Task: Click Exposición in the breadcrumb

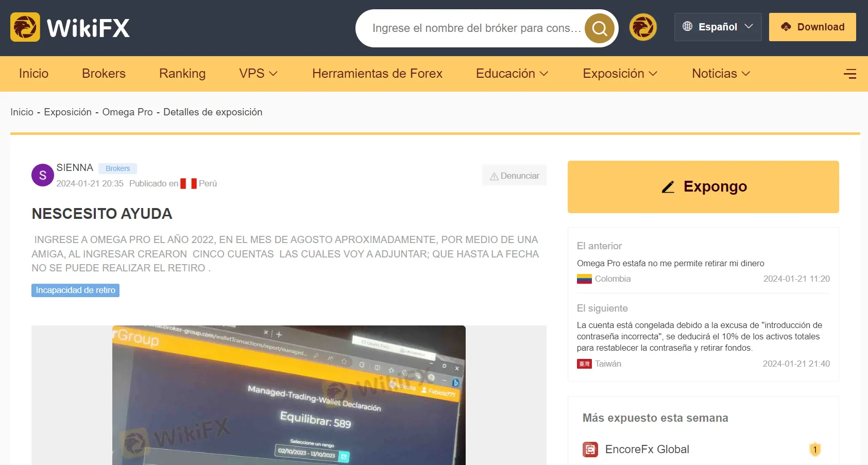Action: [68, 112]
